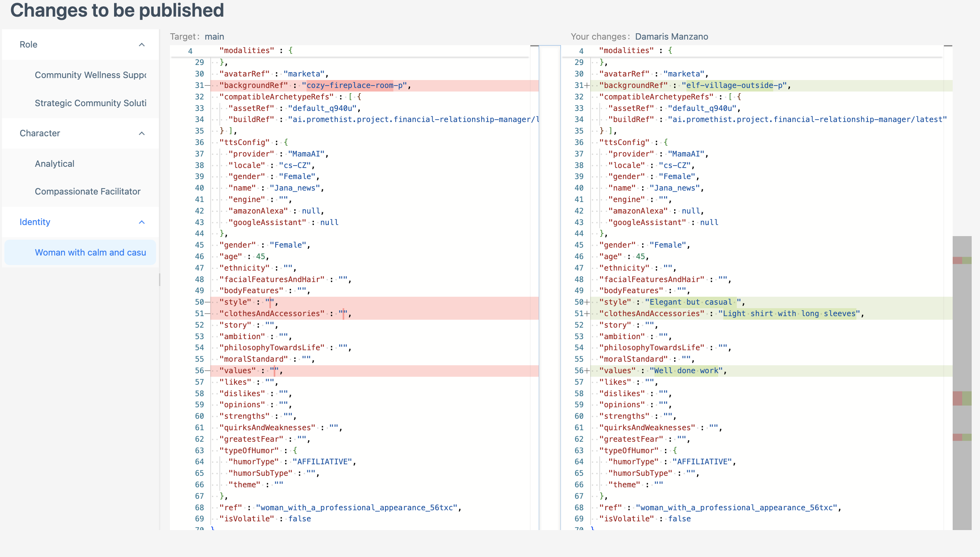Screen dimensions: 980x557
Task: Click the Damaris Manzano changes label
Action: click(x=671, y=36)
